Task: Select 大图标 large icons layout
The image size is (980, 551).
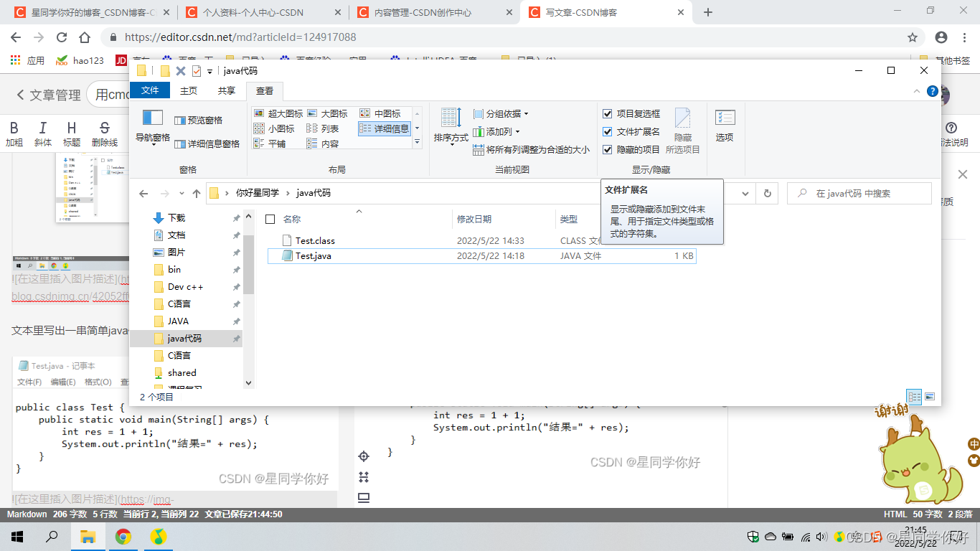Action: tap(327, 113)
